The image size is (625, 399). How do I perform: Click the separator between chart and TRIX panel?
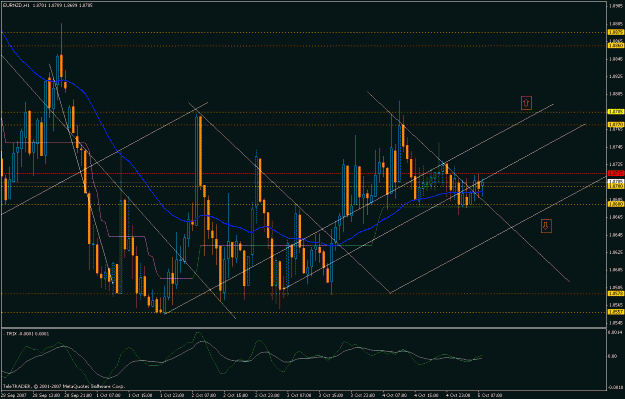304,328
